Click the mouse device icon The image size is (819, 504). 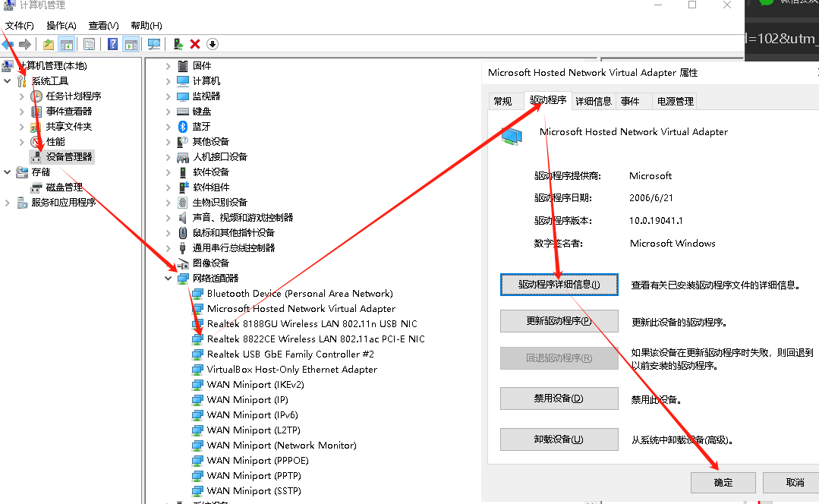[183, 232]
